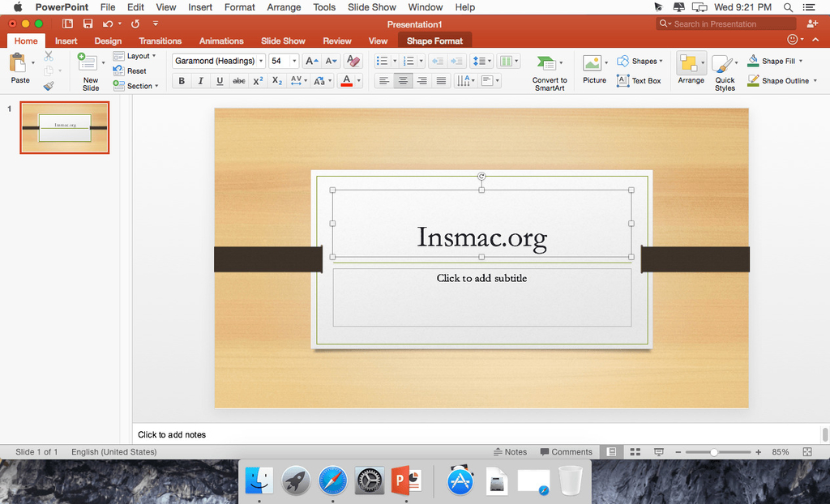Toggle Bold formatting

(x=182, y=81)
